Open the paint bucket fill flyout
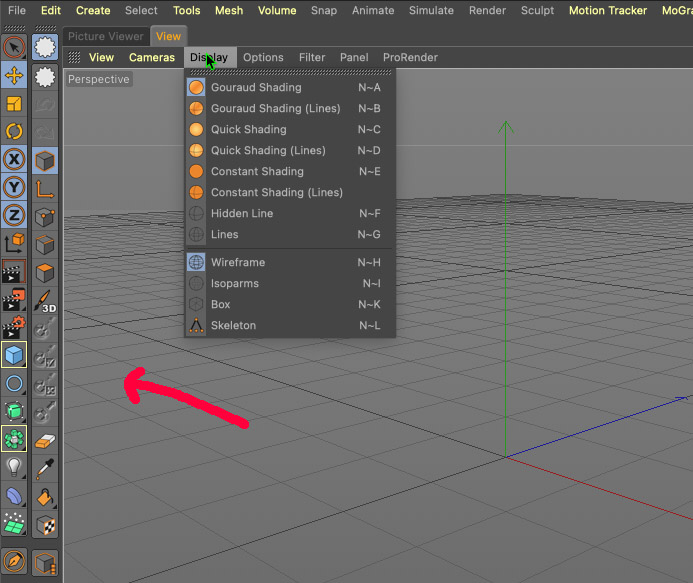The image size is (693, 583). (x=45, y=497)
